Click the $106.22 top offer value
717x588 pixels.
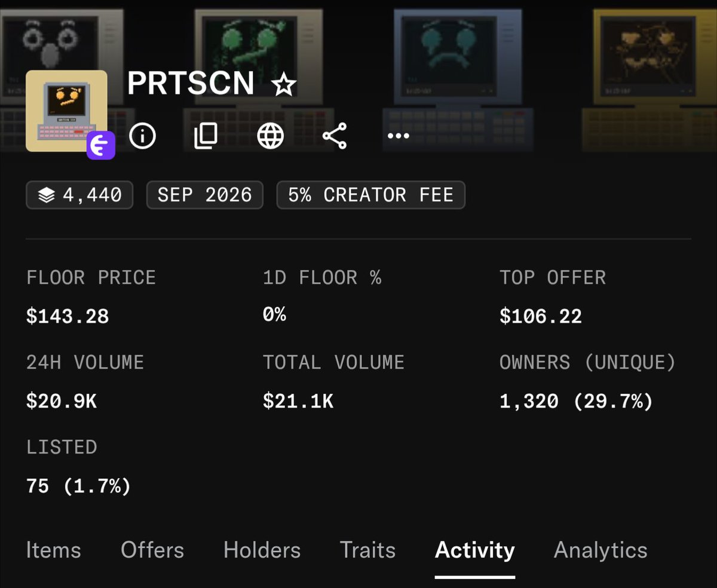[x=541, y=316]
